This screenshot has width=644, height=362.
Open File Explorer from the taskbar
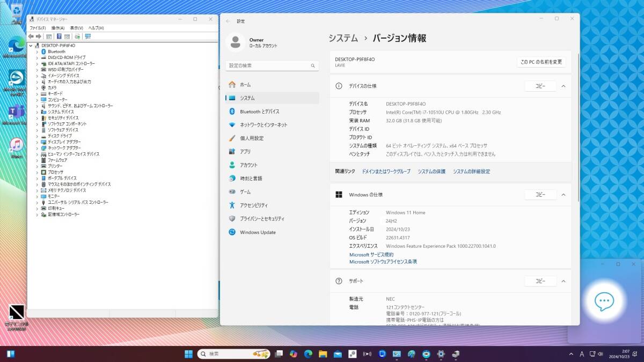point(323,354)
